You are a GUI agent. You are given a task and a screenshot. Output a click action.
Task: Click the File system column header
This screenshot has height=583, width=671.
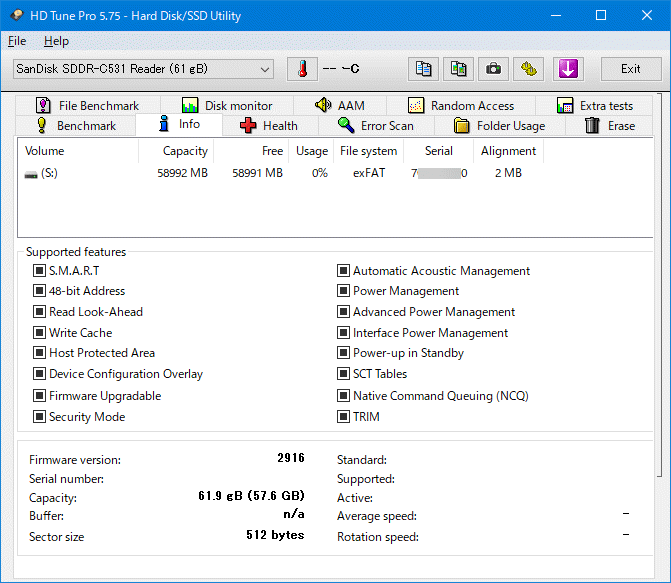point(368,151)
